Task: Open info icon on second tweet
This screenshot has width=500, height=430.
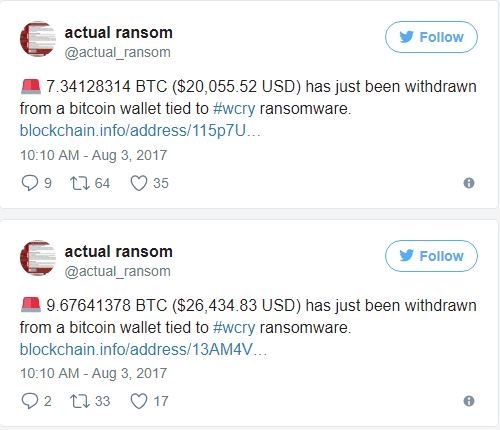Action: click(x=469, y=401)
